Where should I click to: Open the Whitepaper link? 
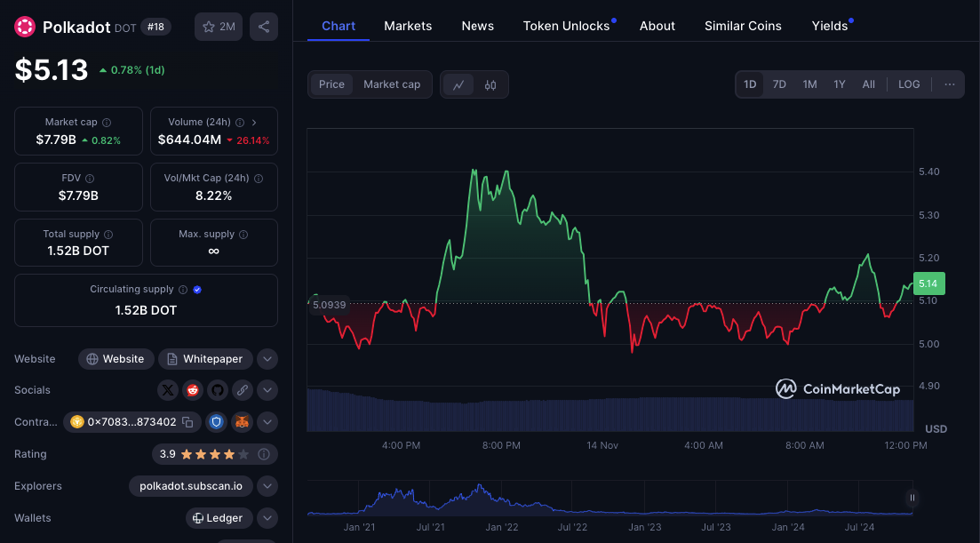point(205,359)
